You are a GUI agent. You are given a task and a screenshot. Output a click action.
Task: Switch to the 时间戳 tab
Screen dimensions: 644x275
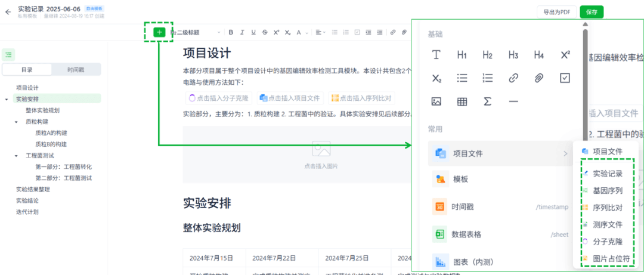point(76,69)
